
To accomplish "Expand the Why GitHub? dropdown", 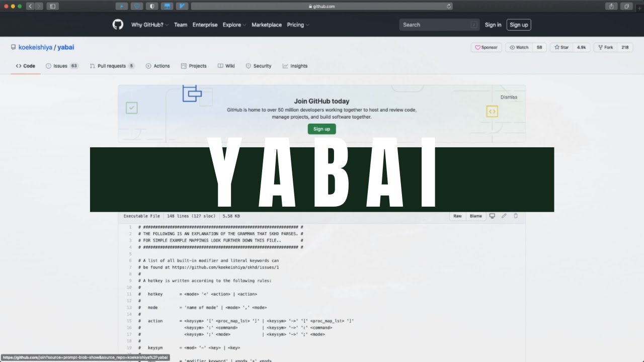I will (150, 25).
